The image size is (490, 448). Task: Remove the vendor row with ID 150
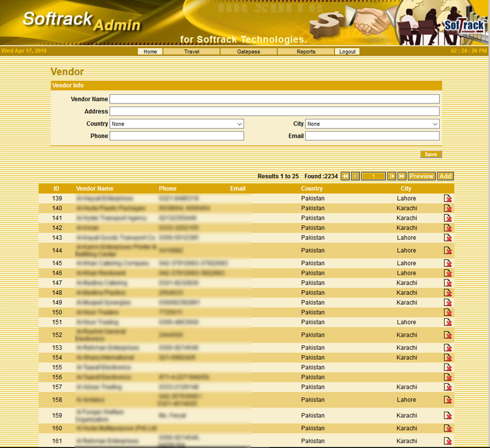tap(448, 313)
